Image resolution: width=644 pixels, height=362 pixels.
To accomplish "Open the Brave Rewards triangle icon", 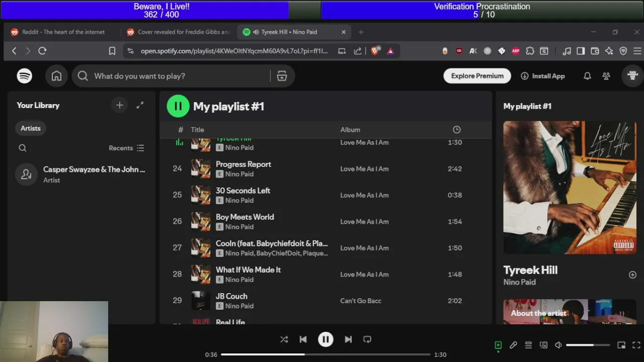I will [390, 51].
